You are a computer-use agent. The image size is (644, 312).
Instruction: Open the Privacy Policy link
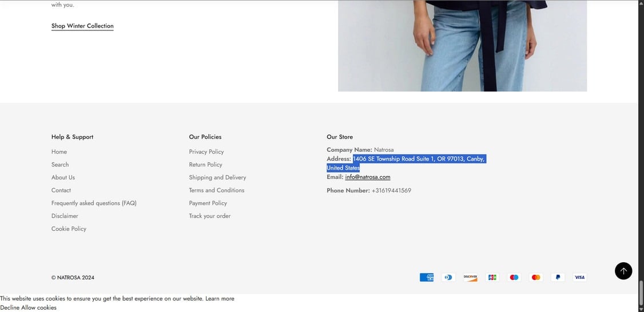(x=206, y=152)
